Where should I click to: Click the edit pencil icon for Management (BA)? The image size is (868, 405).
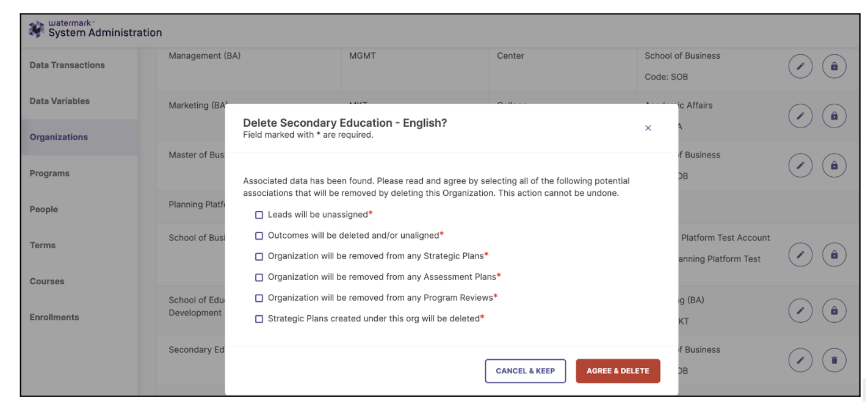[x=800, y=66]
